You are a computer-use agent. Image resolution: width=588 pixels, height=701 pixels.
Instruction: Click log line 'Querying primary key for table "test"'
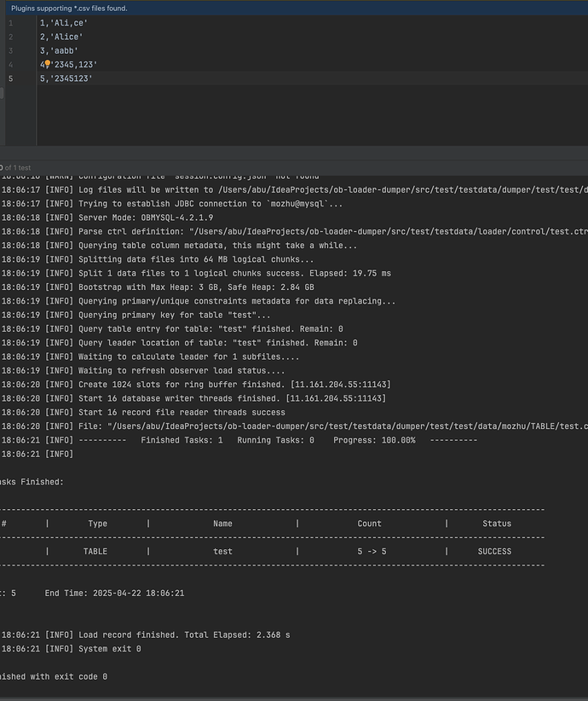point(174,315)
